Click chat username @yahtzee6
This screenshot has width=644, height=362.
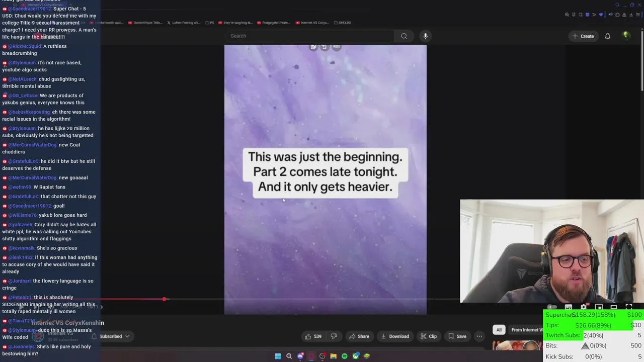coord(21,225)
